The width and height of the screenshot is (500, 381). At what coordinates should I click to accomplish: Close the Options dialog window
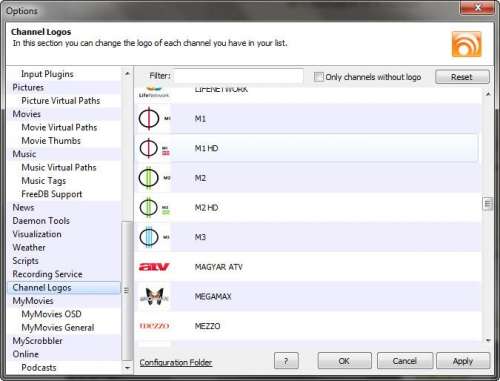477,7
